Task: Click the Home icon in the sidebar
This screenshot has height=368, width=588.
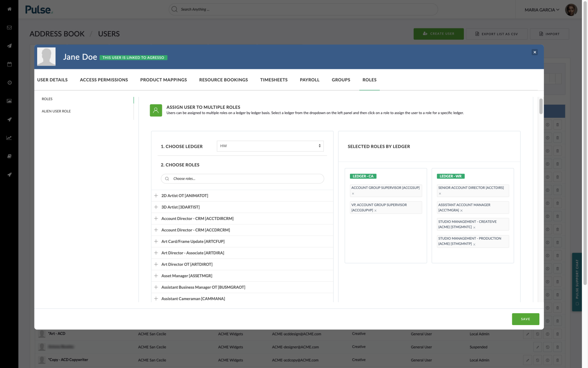Action: point(9,9)
